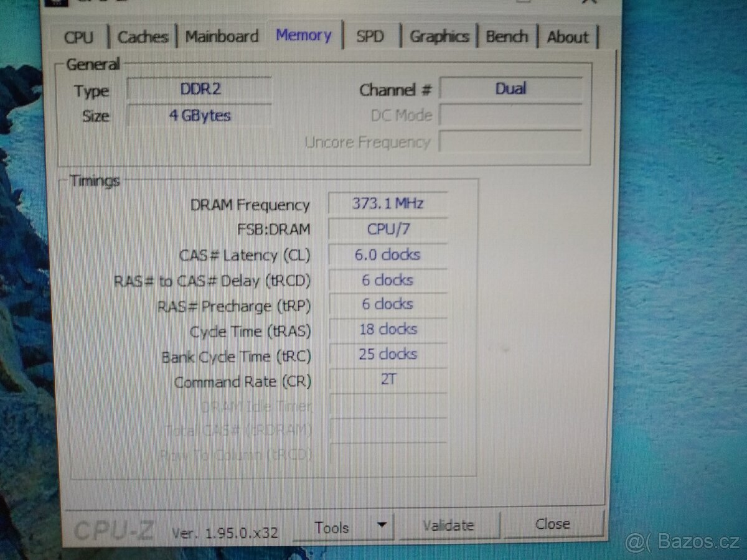
Task: Click the memory Type field showing DDR2
Action: click(x=200, y=89)
